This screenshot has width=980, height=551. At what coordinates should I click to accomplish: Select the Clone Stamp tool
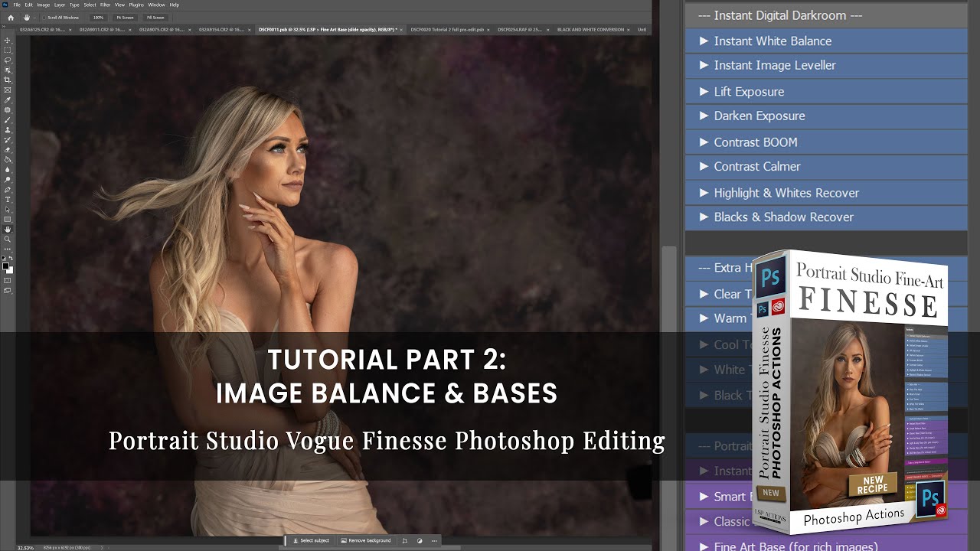point(8,129)
